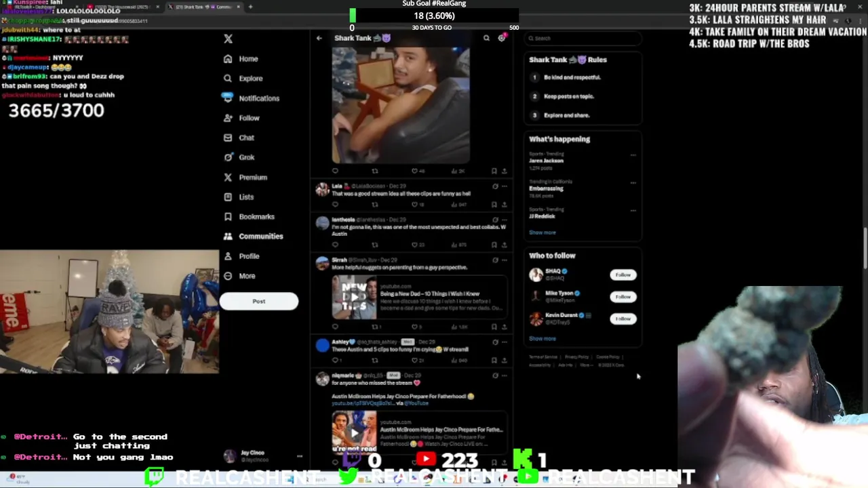Open the Terms of Service link

542,357
